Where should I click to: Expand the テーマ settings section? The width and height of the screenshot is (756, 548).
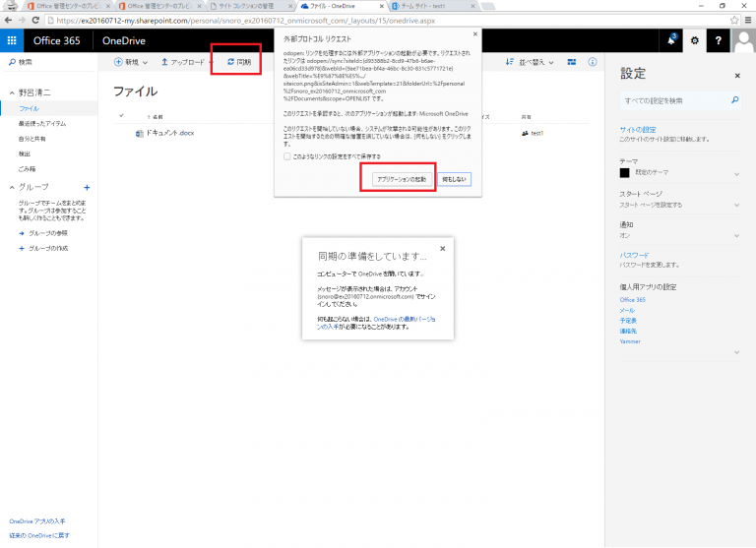(x=736, y=174)
